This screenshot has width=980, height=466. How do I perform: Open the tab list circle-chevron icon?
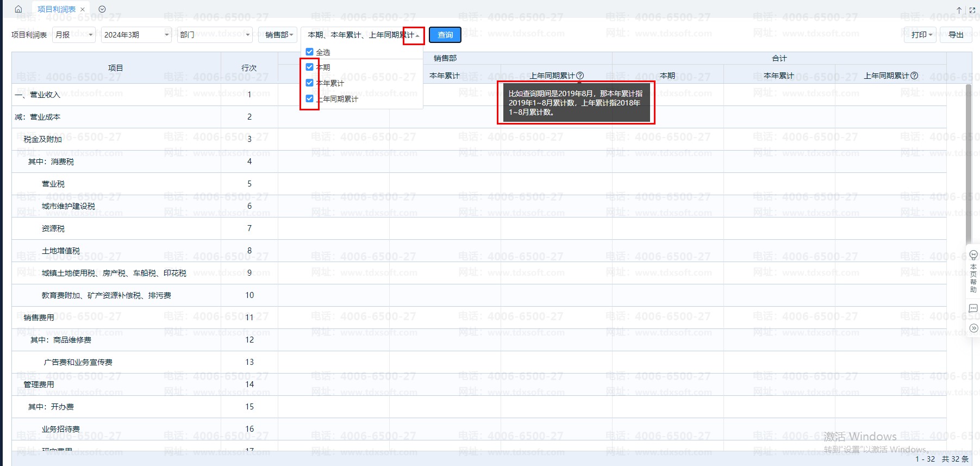click(102, 9)
